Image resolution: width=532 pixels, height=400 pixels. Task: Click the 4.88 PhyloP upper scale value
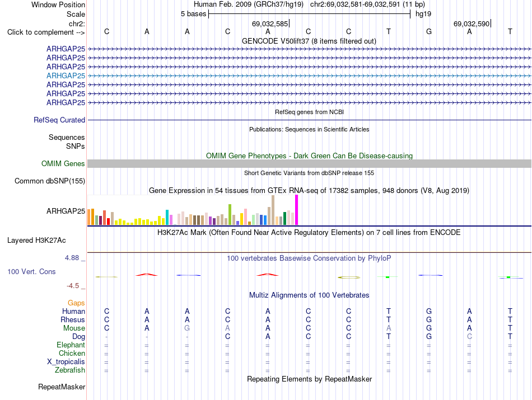tap(72, 258)
